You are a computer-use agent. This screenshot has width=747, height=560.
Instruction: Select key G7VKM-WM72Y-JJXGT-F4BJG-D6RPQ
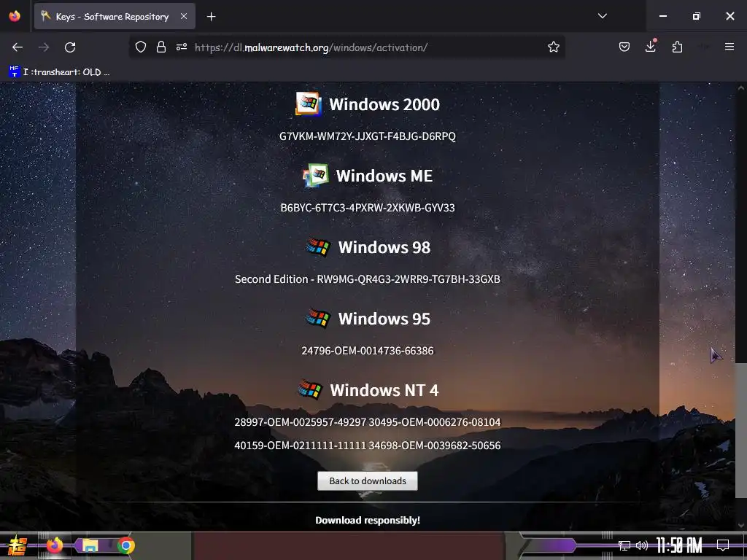(x=368, y=136)
